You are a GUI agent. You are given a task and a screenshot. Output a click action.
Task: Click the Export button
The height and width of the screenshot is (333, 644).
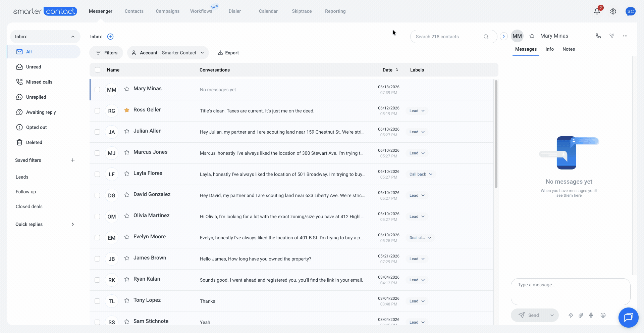pos(228,53)
